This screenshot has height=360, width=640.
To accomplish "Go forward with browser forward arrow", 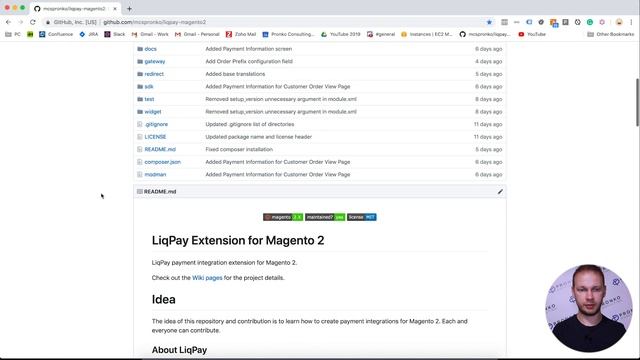I will click(x=20, y=22).
